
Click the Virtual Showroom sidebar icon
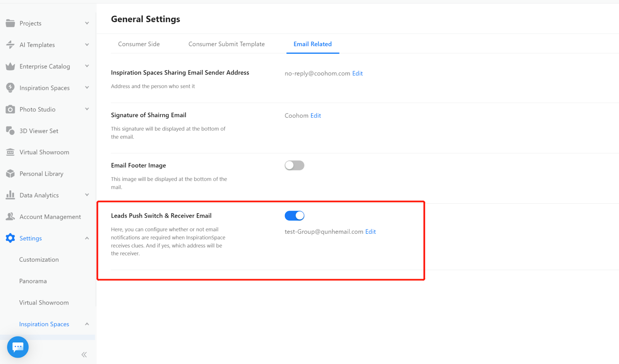[10, 152]
